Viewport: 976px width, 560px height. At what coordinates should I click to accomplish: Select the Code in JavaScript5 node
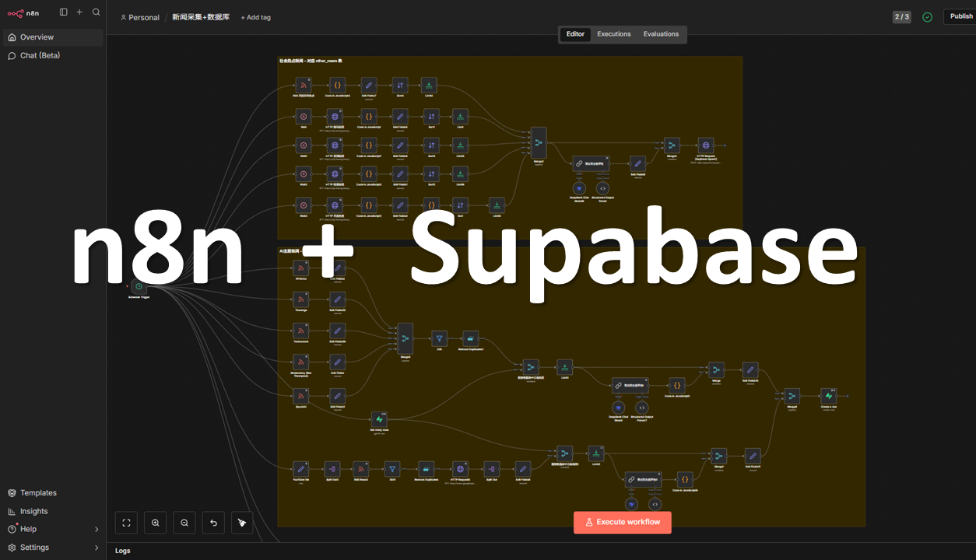pyautogui.click(x=677, y=385)
